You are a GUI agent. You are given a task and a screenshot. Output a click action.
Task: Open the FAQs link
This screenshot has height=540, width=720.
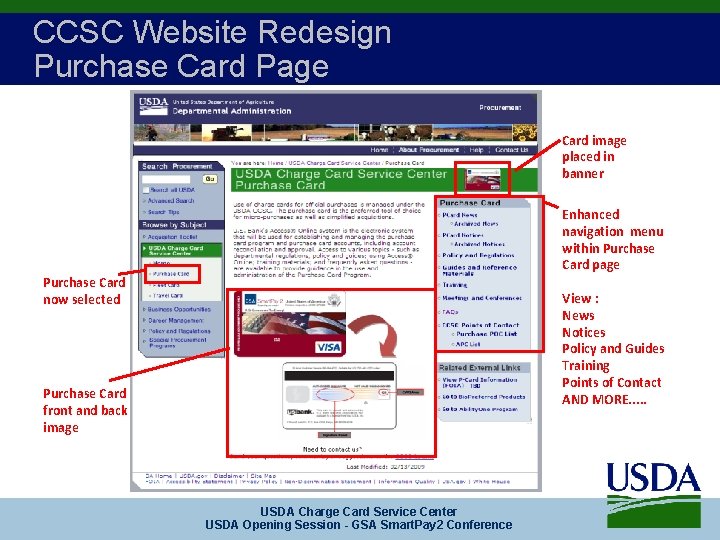[x=450, y=312]
